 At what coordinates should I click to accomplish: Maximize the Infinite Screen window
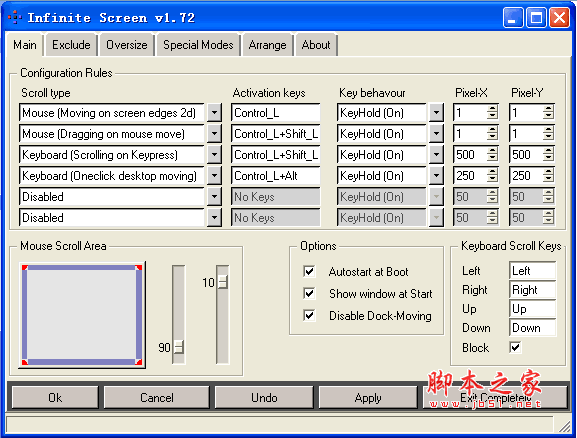pyautogui.click(x=536, y=18)
